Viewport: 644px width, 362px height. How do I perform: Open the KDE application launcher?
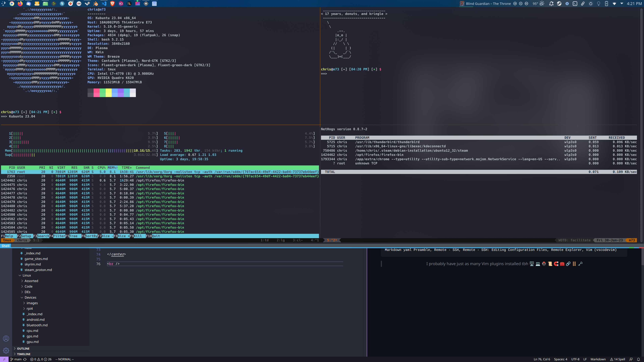click(4, 4)
